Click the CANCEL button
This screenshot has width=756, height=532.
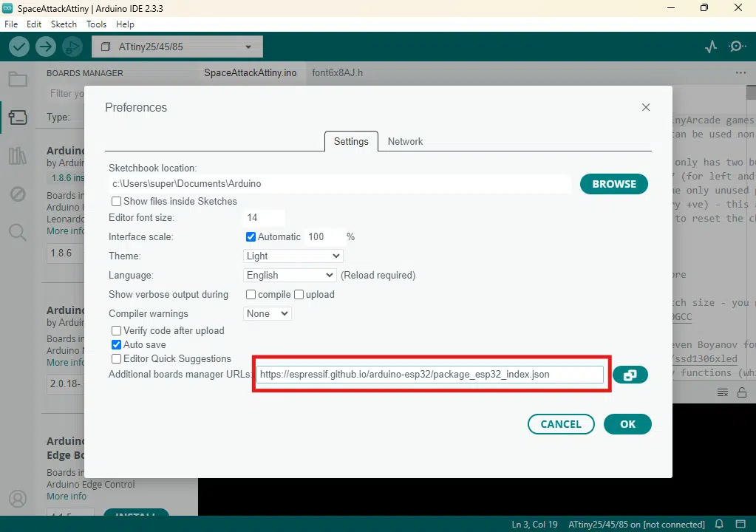point(561,424)
